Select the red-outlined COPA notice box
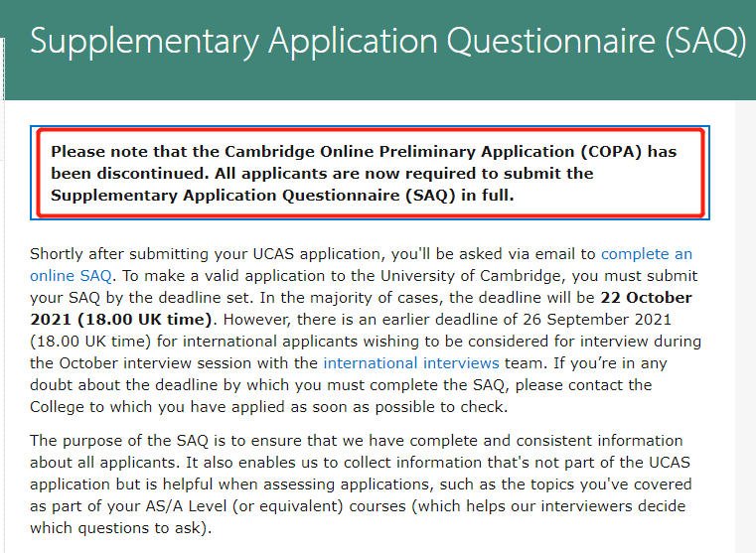This screenshot has width=756, height=553. pyautogui.click(x=371, y=173)
